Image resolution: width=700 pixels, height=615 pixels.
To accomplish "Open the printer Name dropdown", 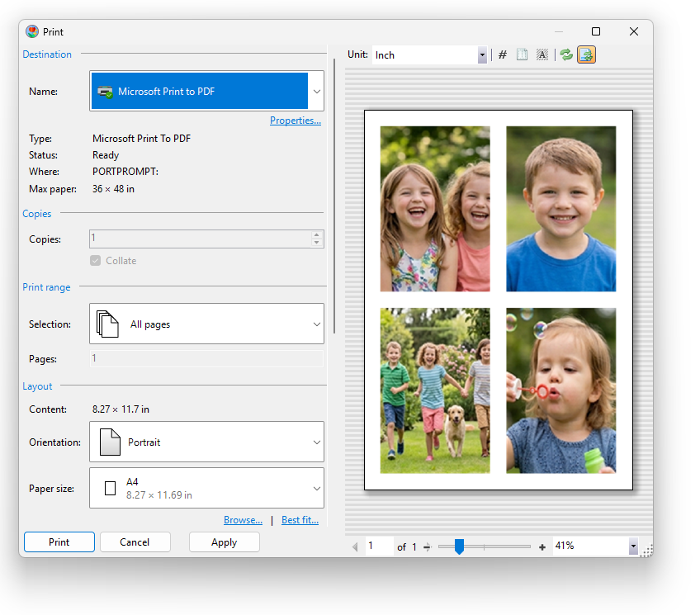I will (x=316, y=92).
